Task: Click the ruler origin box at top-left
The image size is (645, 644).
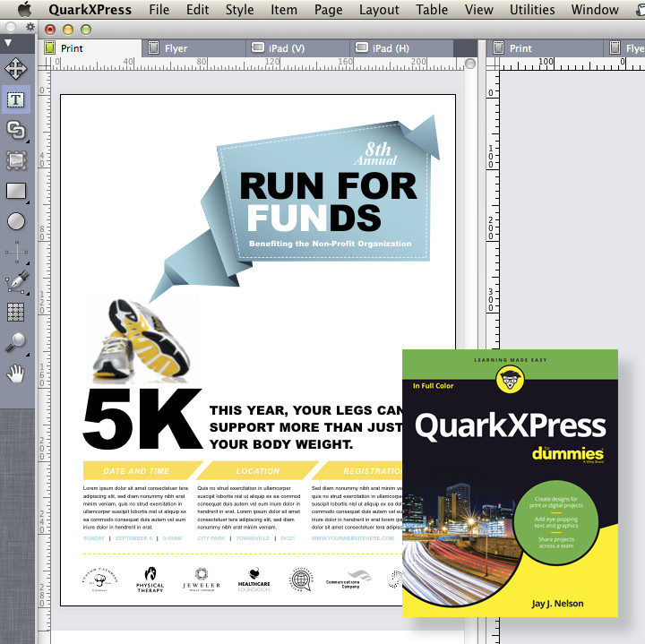Action: (x=45, y=64)
